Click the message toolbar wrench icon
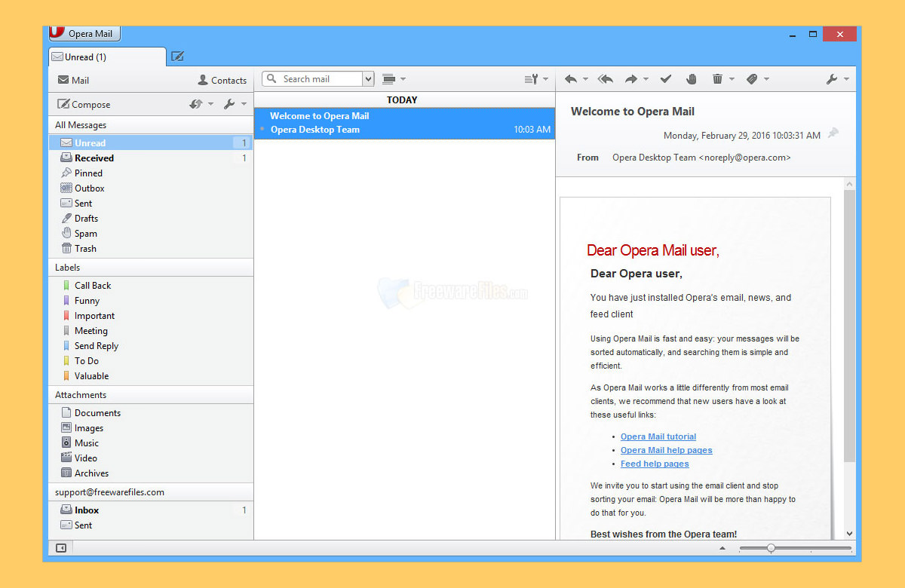Image resolution: width=905 pixels, height=588 pixels. tap(832, 79)
